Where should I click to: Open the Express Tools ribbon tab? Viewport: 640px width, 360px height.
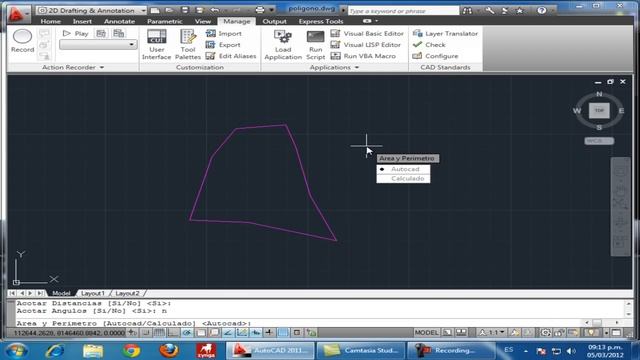(x=321, y=21)
